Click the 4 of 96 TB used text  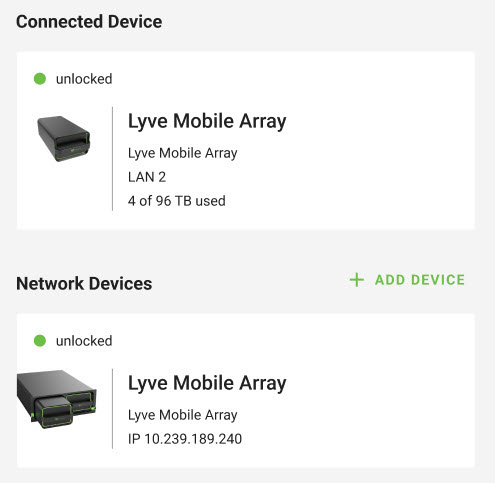pos(177,201)
